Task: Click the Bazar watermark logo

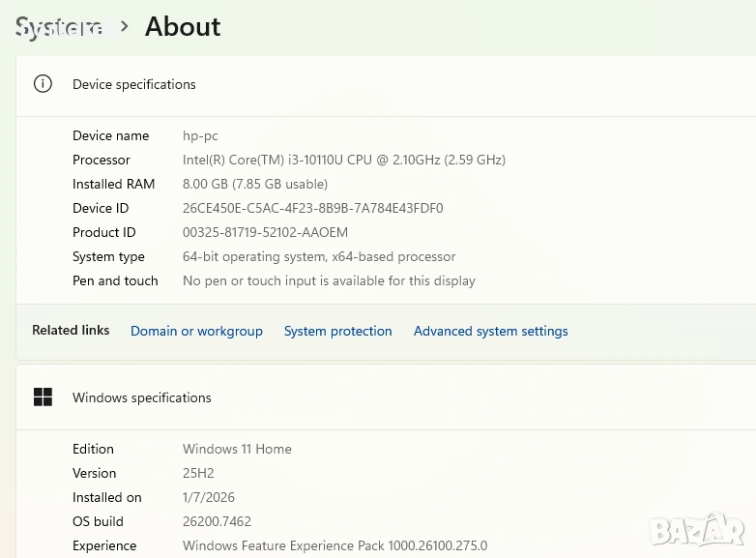Action: point(697,530)
